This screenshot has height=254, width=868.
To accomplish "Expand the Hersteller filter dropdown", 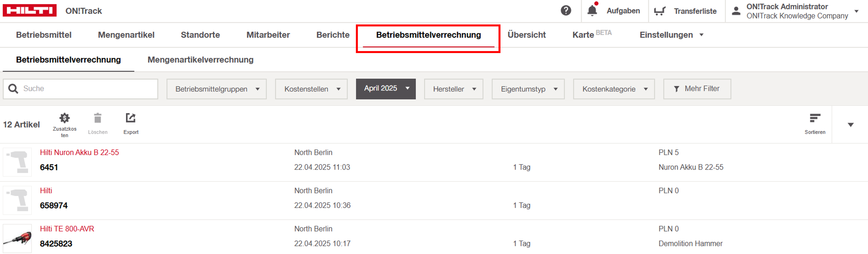I will (x=454, y=89).
